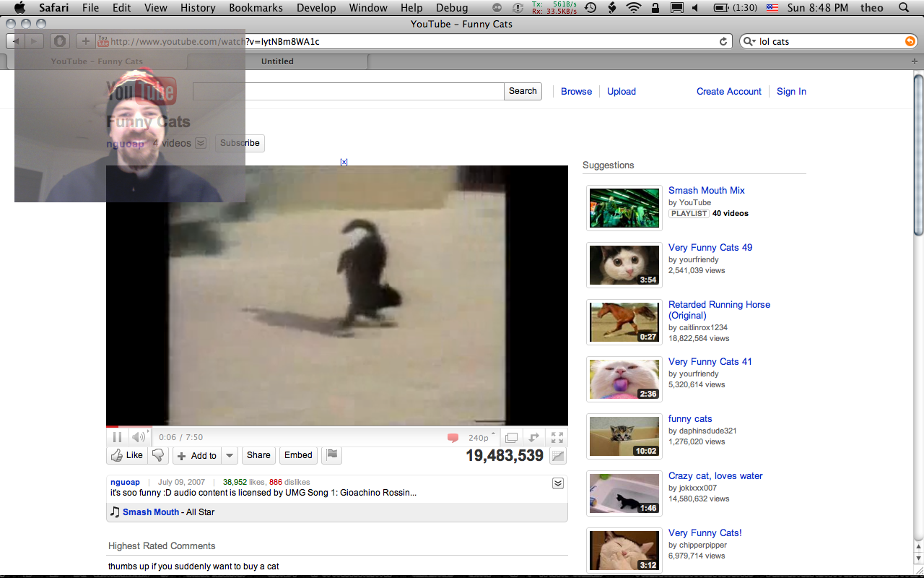
Task: Flag the video as inappropriate
Action: pos(332,455)
